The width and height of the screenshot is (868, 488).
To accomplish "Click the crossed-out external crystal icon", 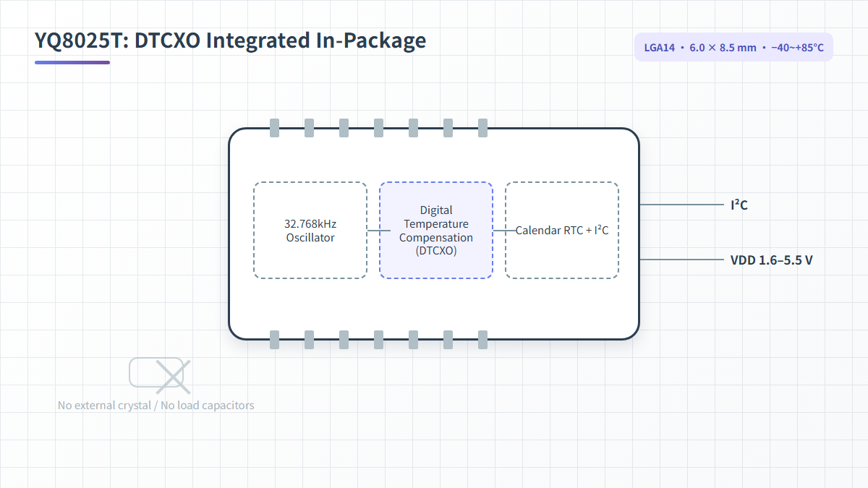I will (x=160, y=375).
